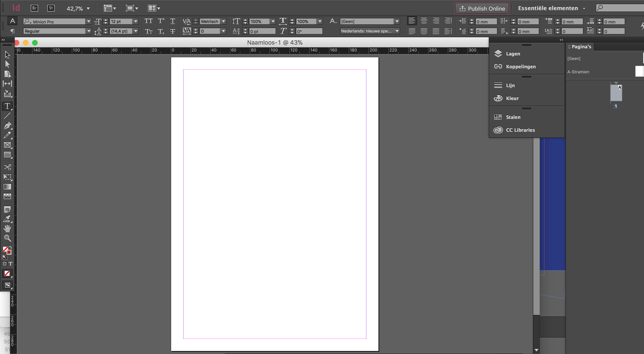Select the Rectangle tool
This screenshot has height=354, width=644.
7,155
